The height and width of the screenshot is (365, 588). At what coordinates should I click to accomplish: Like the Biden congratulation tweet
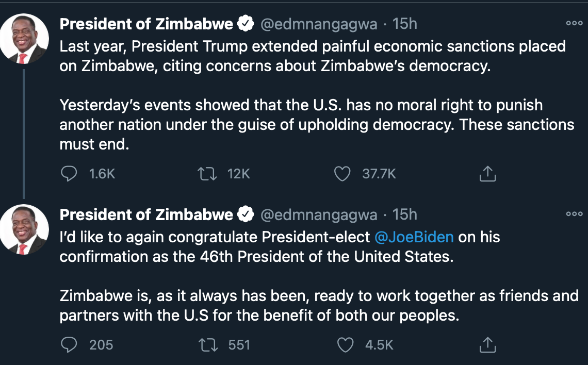click(x=345, y=345)
